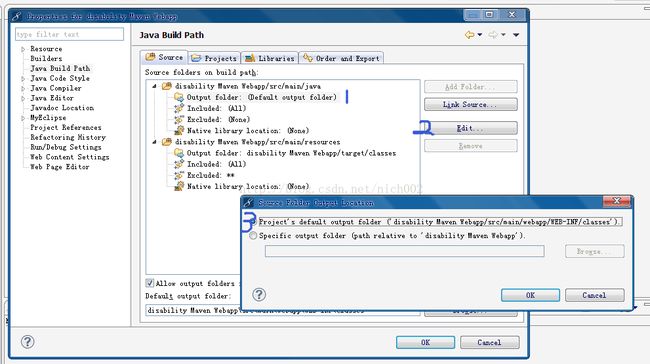Click the Add Folder button
This screenshot has height=364, width=650.
(x=471, y=87)
